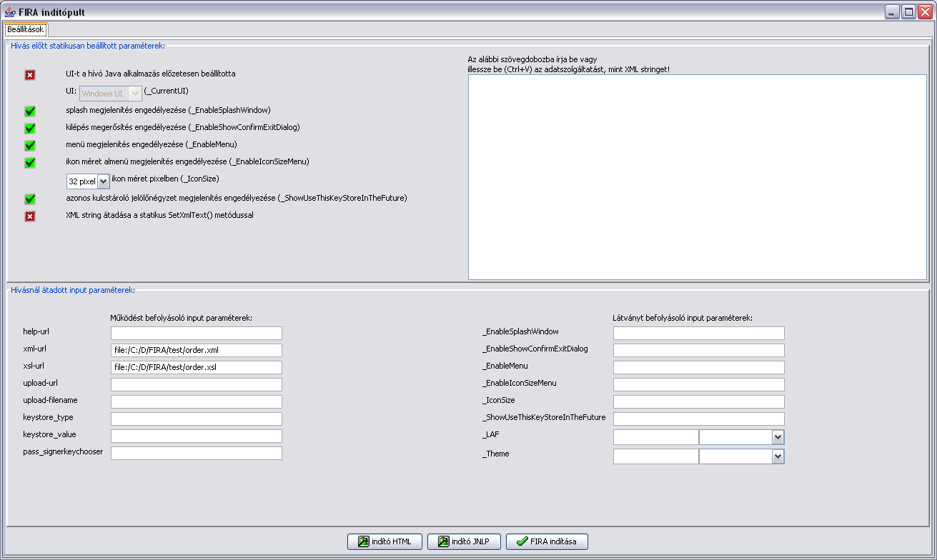Expand the _Theme combo box arrow
This screenshot has width=937, height=560.
(x=778, y=456)
